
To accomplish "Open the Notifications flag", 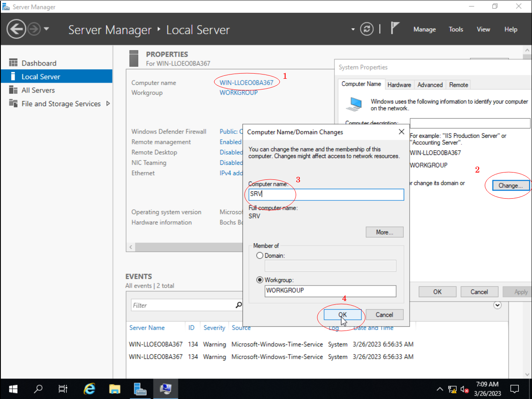I will (395, 29).
